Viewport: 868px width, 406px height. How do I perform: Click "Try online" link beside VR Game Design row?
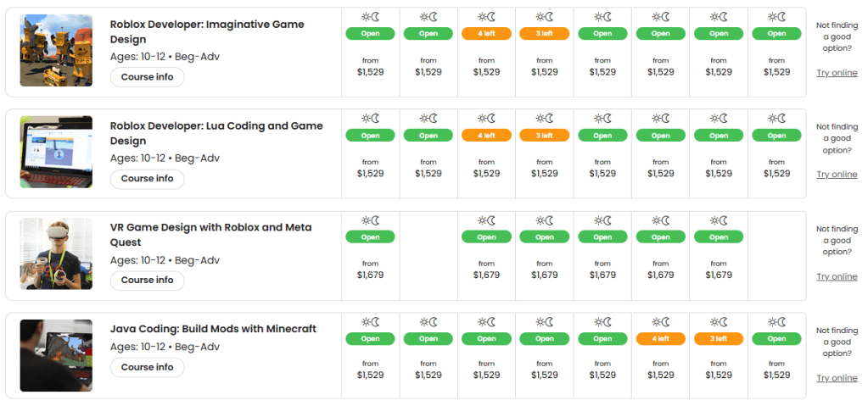pos(837,276)
